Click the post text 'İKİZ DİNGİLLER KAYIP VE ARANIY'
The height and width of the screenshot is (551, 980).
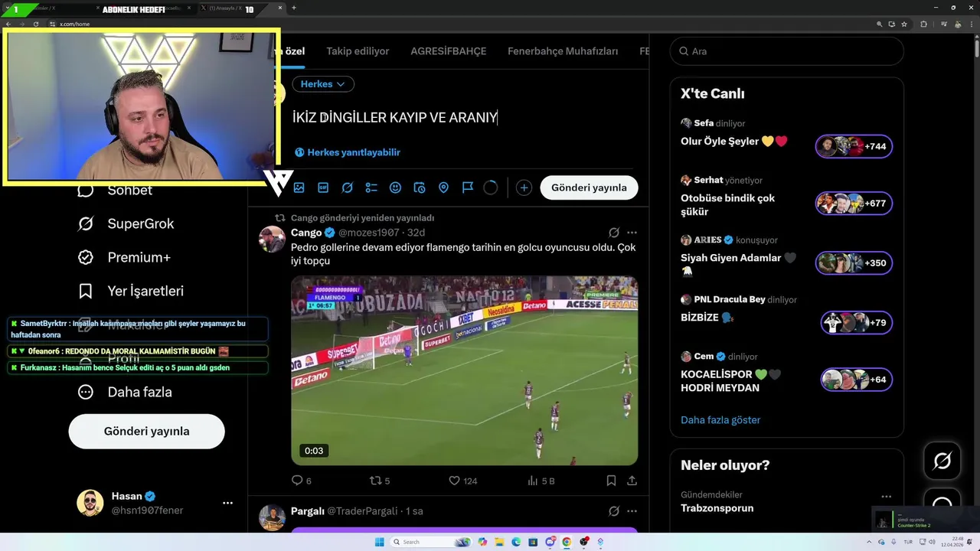tap(394, 117)
